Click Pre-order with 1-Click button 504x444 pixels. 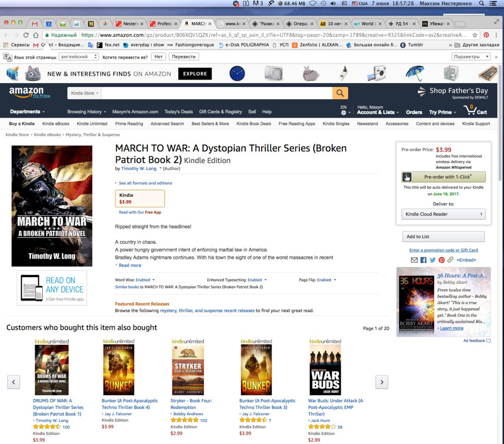pyautogui.click(x=443, y=177)
